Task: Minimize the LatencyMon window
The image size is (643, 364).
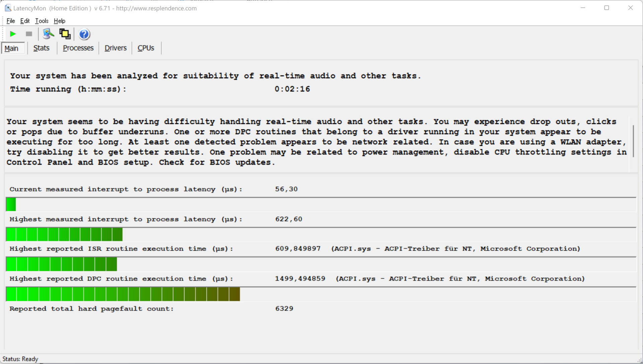Action: [x=583, y=8]
